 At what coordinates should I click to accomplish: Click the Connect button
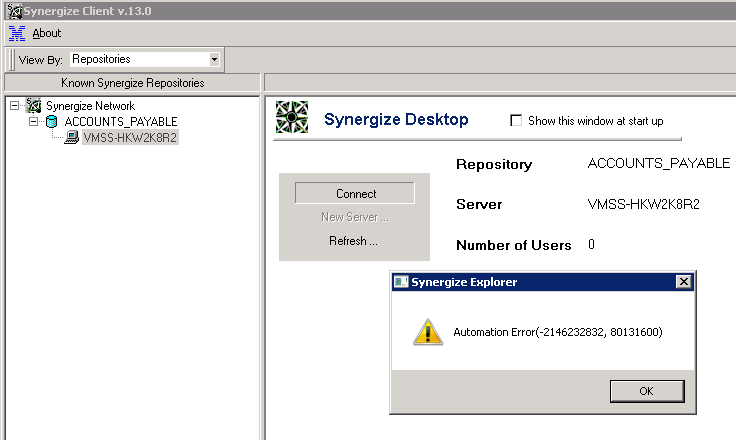355,193
